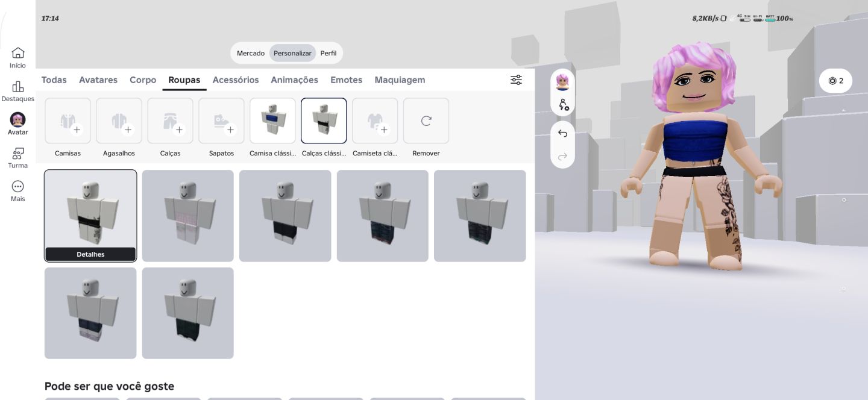
Task: Select the Camisa clássica tile
Action: click(272, 121)
